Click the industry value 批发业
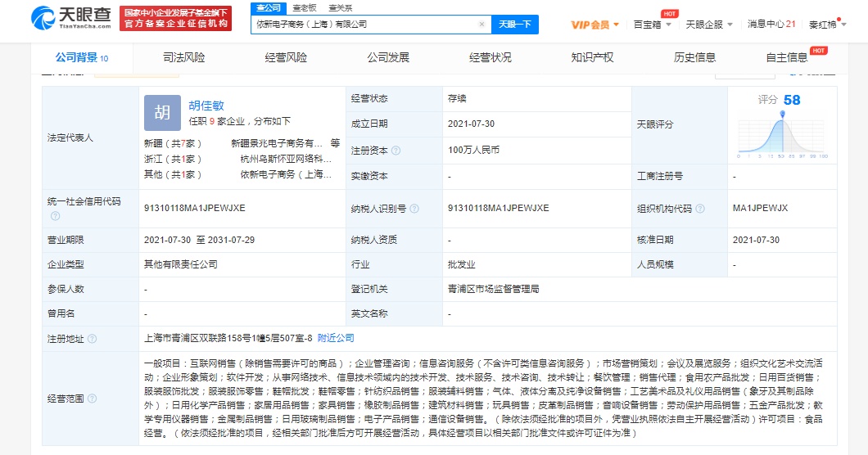This screenshot has width=868, height=455. 461,264
